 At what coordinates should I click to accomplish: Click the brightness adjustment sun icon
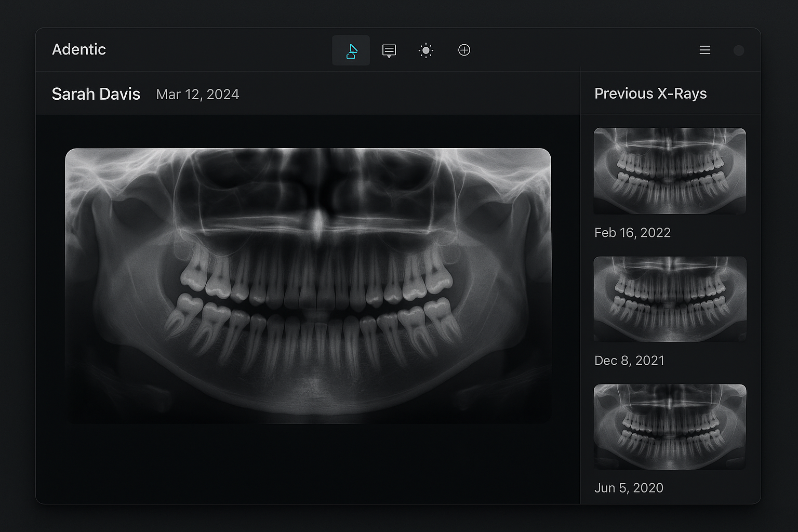coord(426,50)
